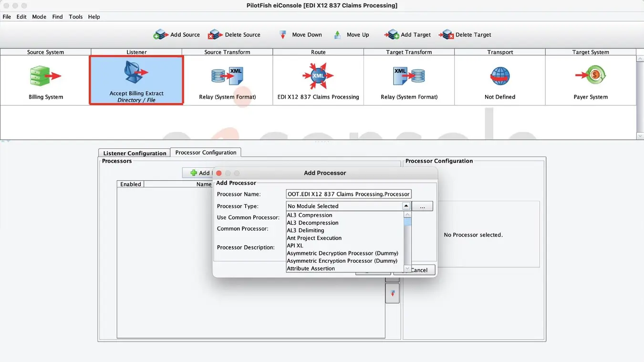Click the Target Transform column header
This screenshot has height=362, width=644.
[409, 52]
